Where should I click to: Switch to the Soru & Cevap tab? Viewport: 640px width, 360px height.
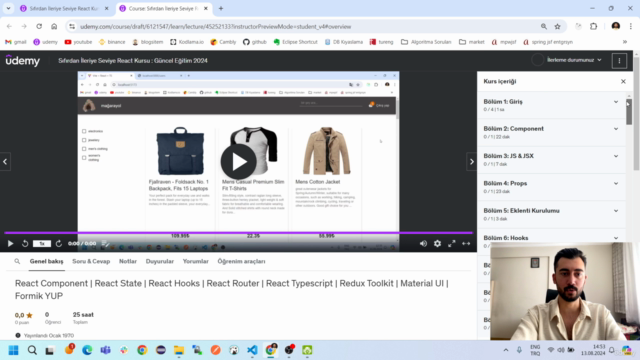pyautogui.click(x=91, y=261)
